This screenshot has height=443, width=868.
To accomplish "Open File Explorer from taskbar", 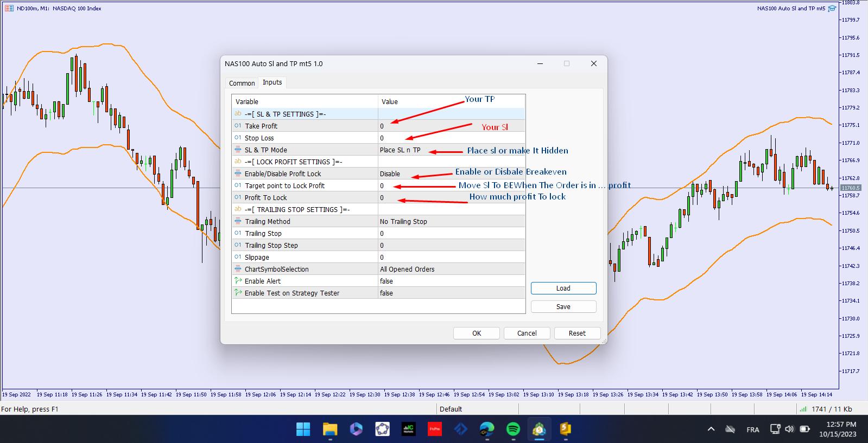I will (x=330, y=429).
